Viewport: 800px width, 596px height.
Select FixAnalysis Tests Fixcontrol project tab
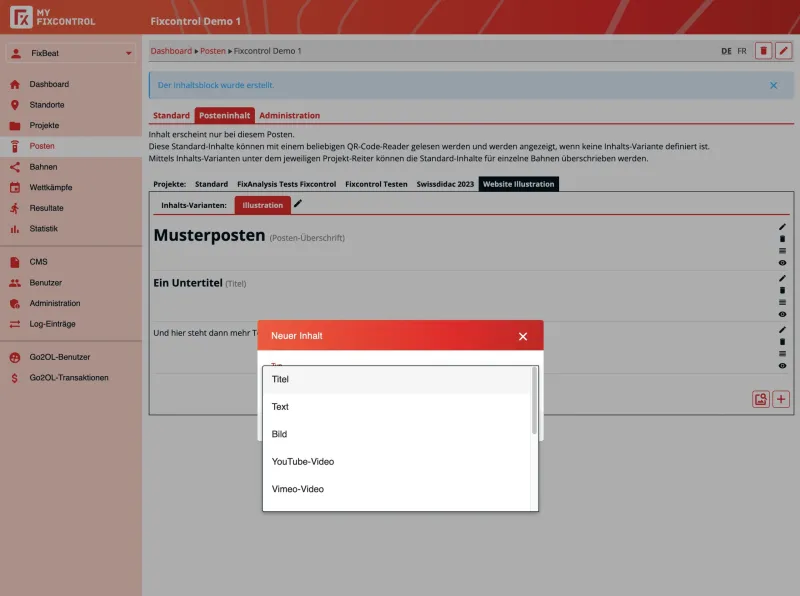click(x=286, y=184)
